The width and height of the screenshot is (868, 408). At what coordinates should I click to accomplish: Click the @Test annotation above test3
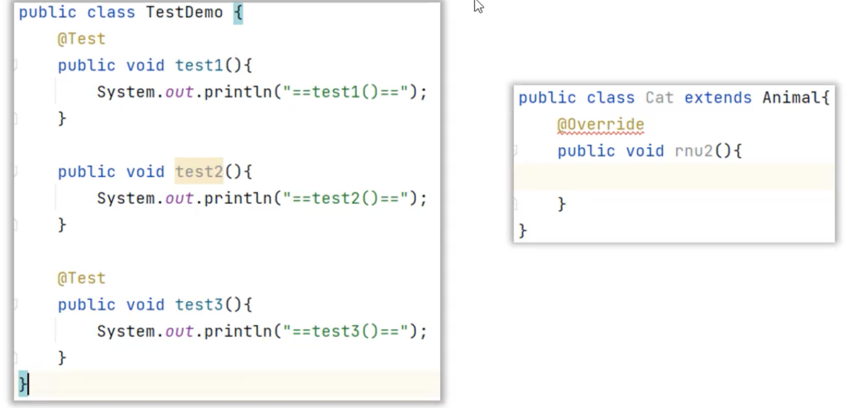[x=82, y=278]
